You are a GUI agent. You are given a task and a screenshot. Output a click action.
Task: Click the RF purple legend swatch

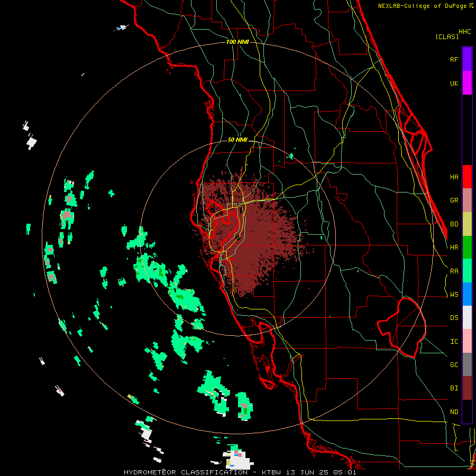(x=467, y=59)
